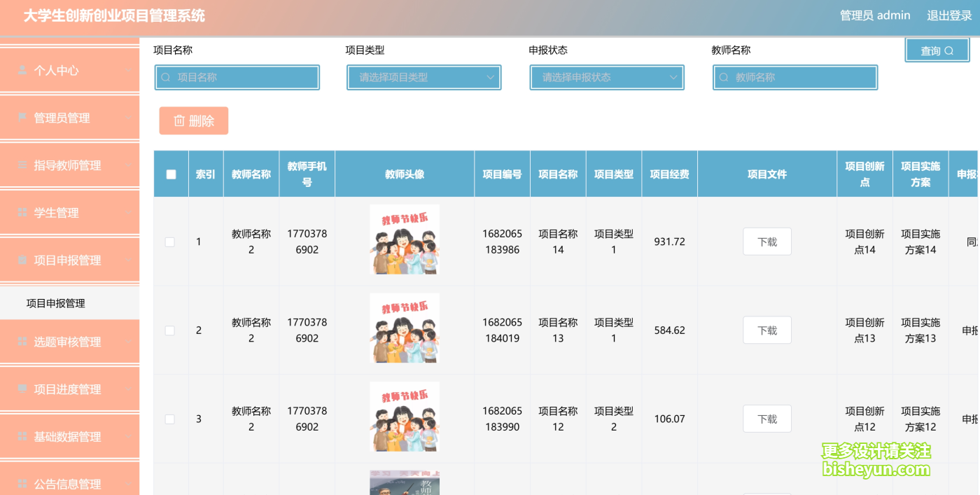
Task: Click the 查询 search button
Action: [x=937, y=50]
